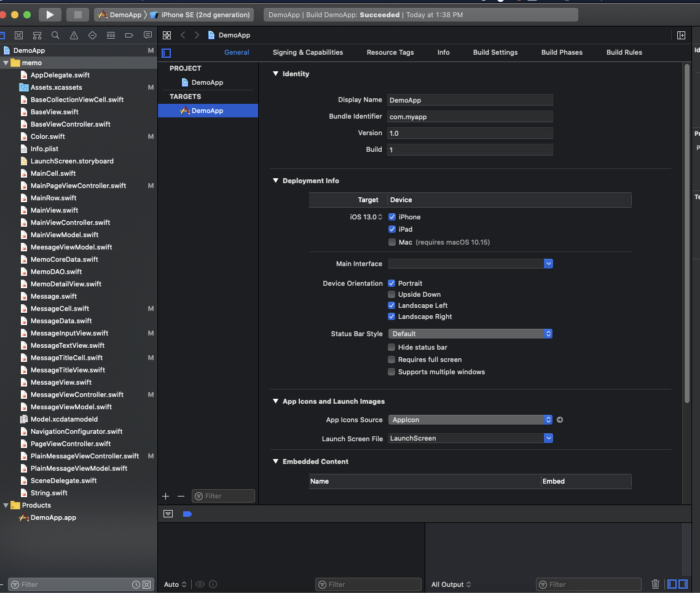This screenshot has width=700, height=593.
Task: Filter navigator by source-control status icon
Action: (x=146, y=584)
